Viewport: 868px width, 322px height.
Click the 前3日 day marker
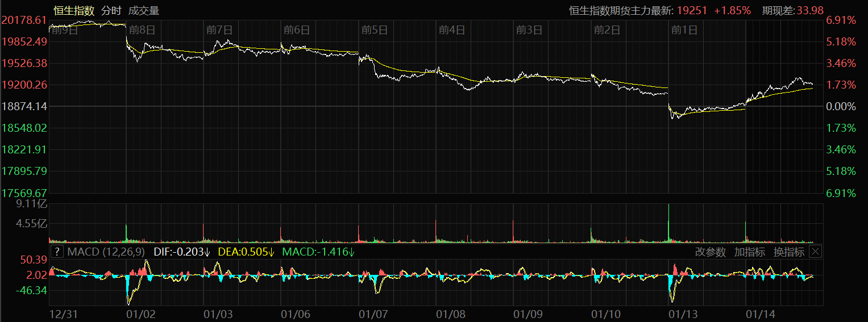click(529, 30)
